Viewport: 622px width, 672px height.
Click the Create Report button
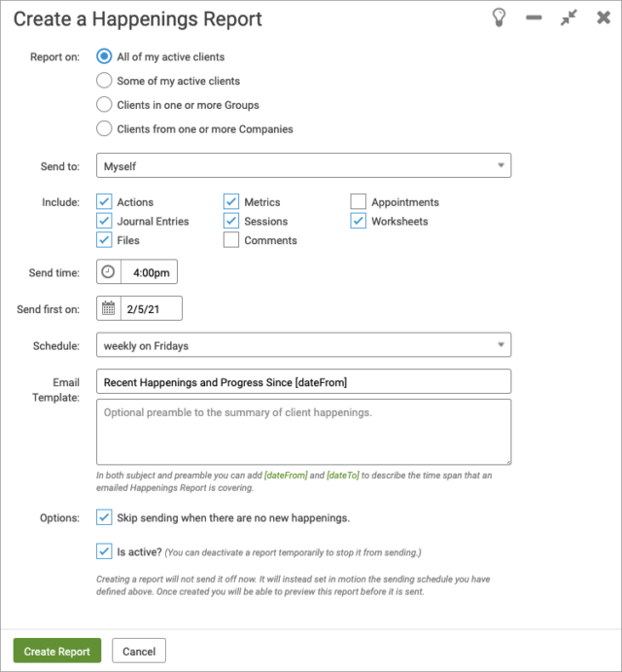57,652
